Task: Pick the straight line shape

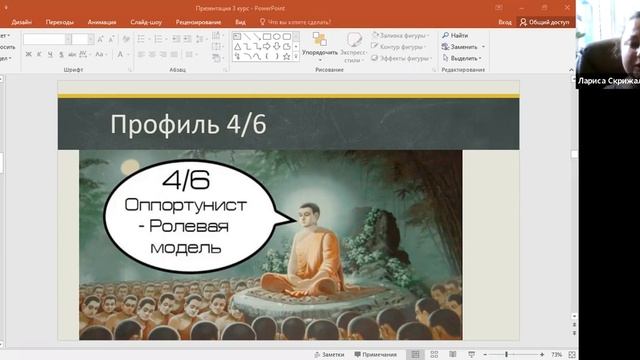Action: [247, 37]
